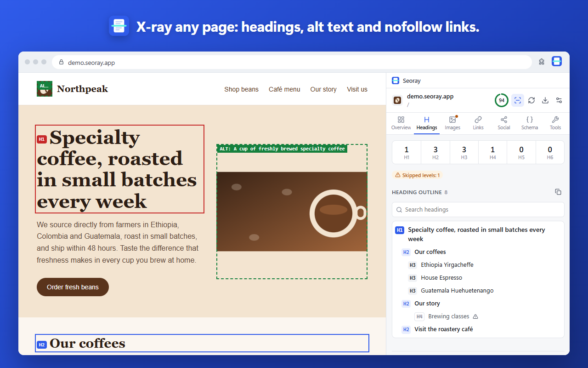Viewport: 588px width, 368px height.
Task: Focus the Search headings field
Action: point(478,209)
